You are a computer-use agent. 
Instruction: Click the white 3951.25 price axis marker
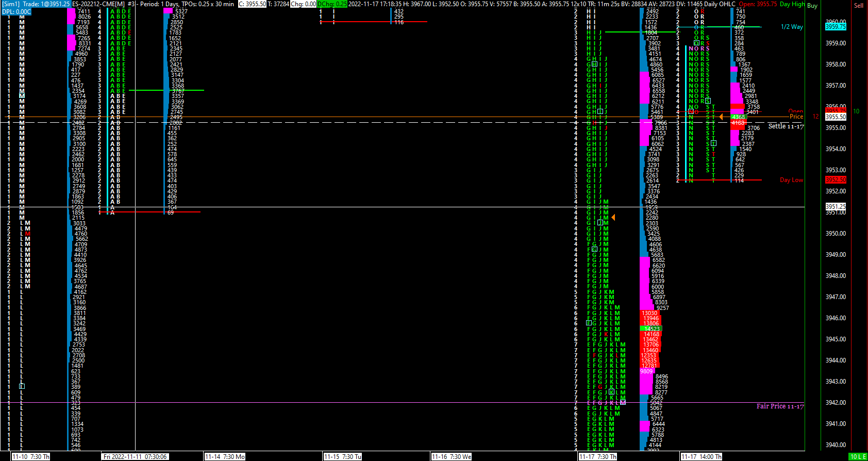click(x=836, y=206)
